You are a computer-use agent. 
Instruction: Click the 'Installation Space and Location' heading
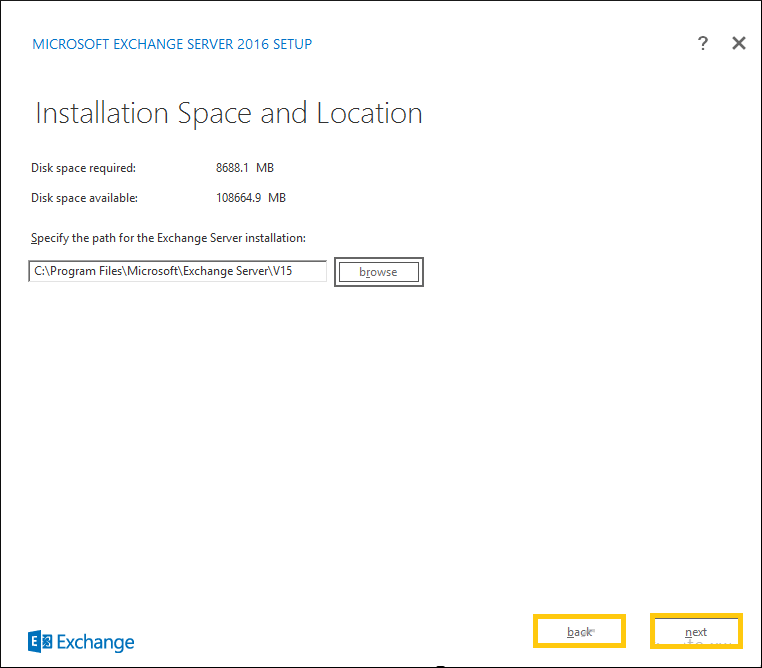pyautogui.click(x=229, y=113)
